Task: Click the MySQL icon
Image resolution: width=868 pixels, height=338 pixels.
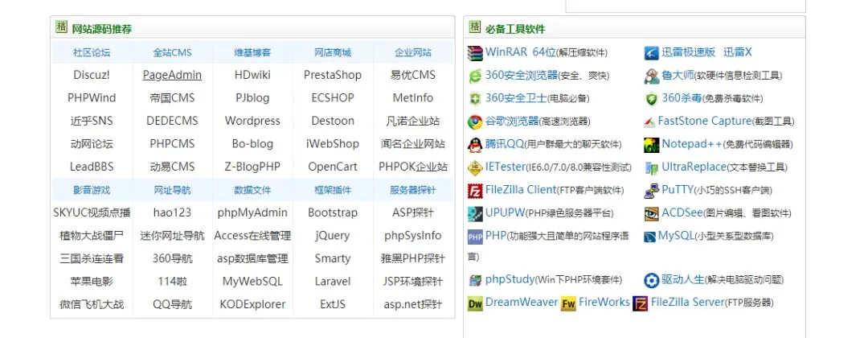Action: (649, 237)
